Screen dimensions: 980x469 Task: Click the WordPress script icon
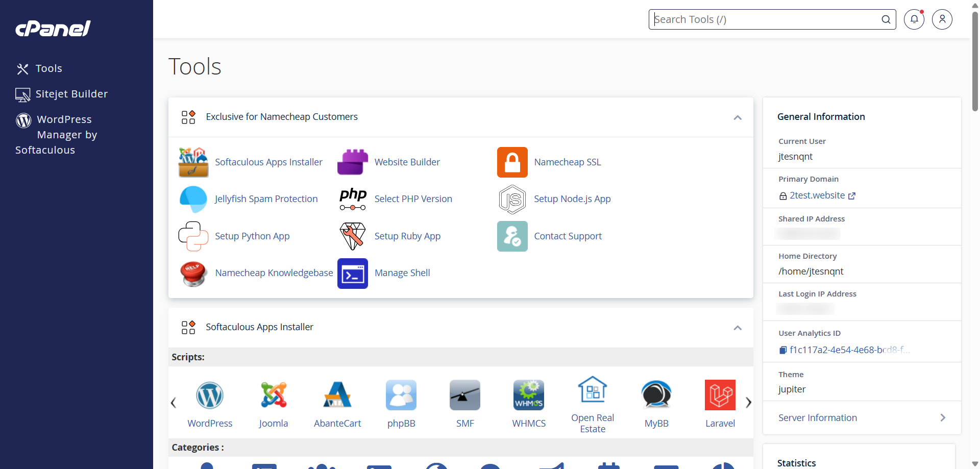tap(210, 395)
